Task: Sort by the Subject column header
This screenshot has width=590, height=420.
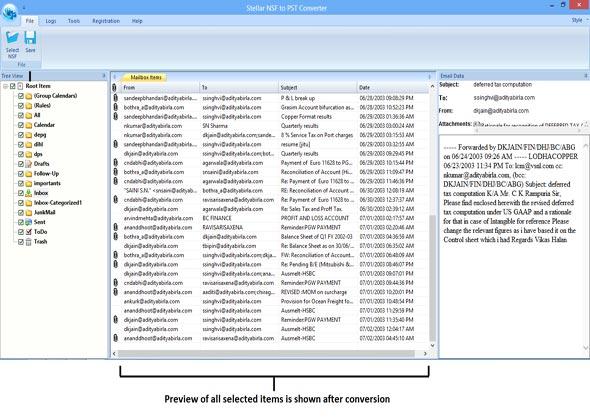Action: point(317,88)
